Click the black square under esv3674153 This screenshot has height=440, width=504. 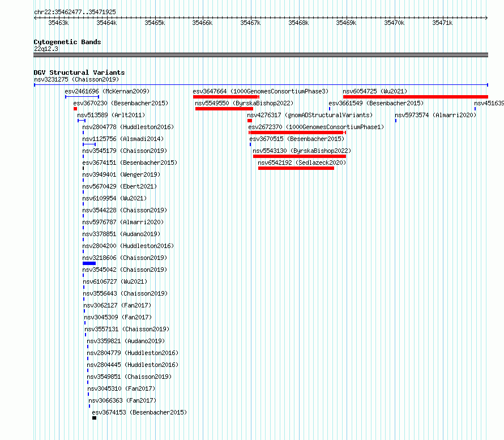[94, 418]
